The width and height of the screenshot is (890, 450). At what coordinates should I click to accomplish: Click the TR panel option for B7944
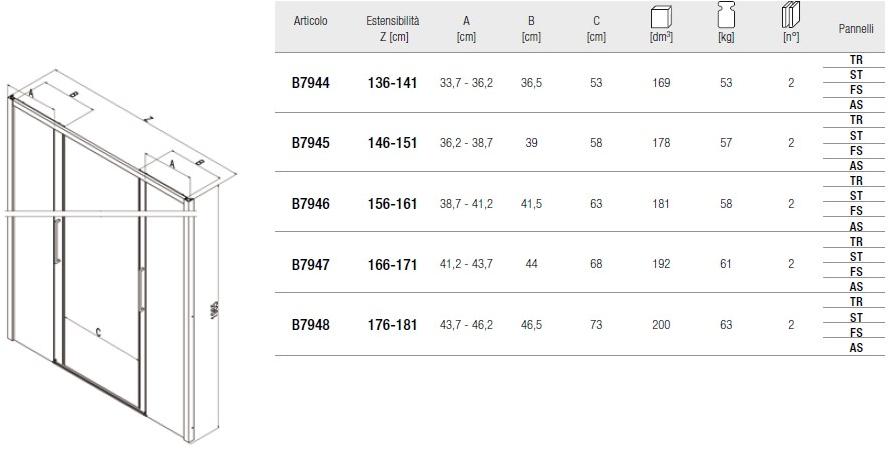(x=856, y=60)
